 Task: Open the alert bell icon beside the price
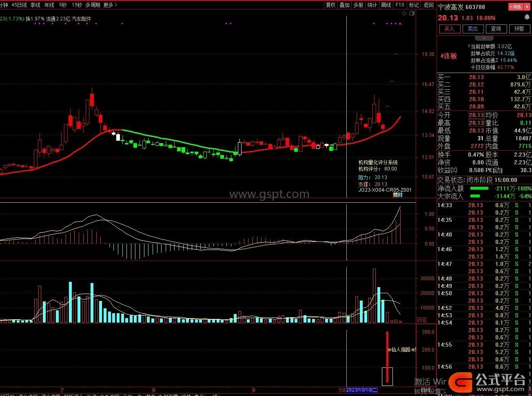[x=527, y=18]
